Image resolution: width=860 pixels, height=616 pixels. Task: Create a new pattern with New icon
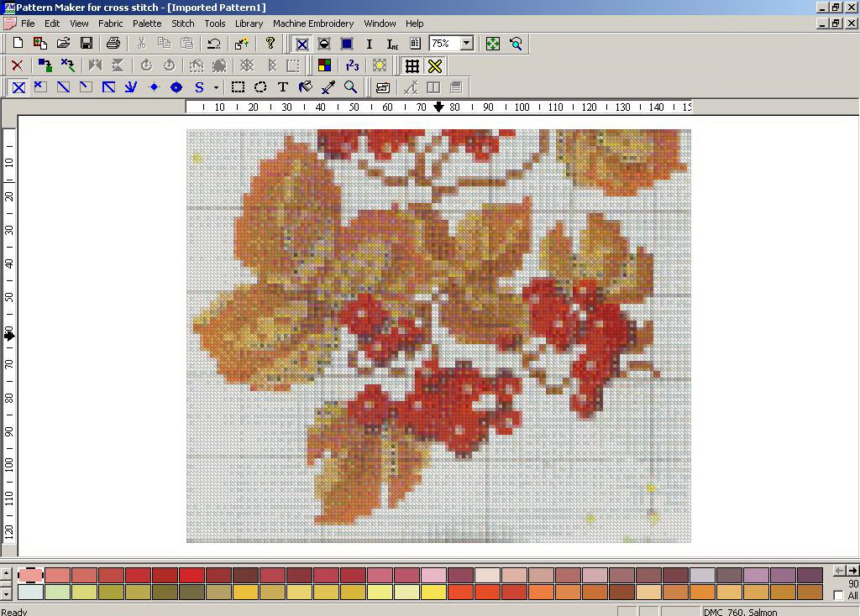pyautogui.click(x=18, y=44)
